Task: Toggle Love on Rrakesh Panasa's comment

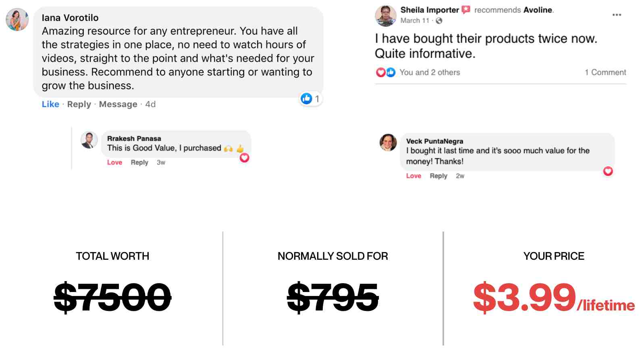Action: click(114, 162)
